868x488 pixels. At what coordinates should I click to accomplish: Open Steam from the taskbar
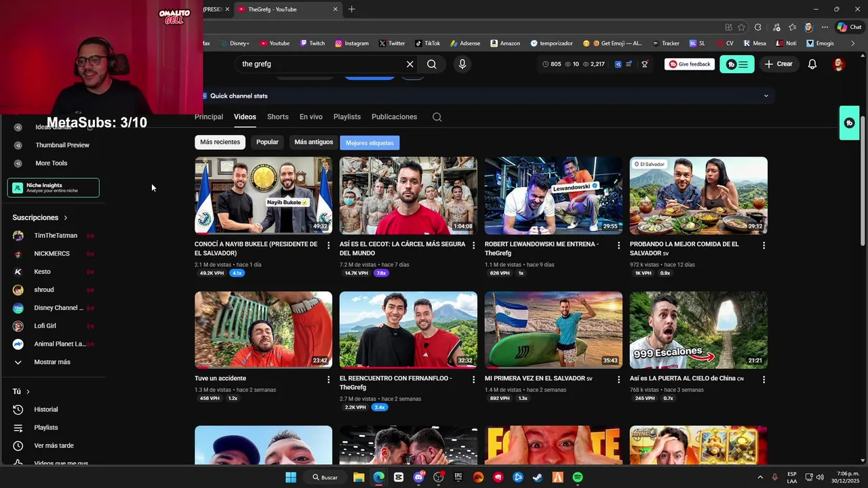[537, 477]
